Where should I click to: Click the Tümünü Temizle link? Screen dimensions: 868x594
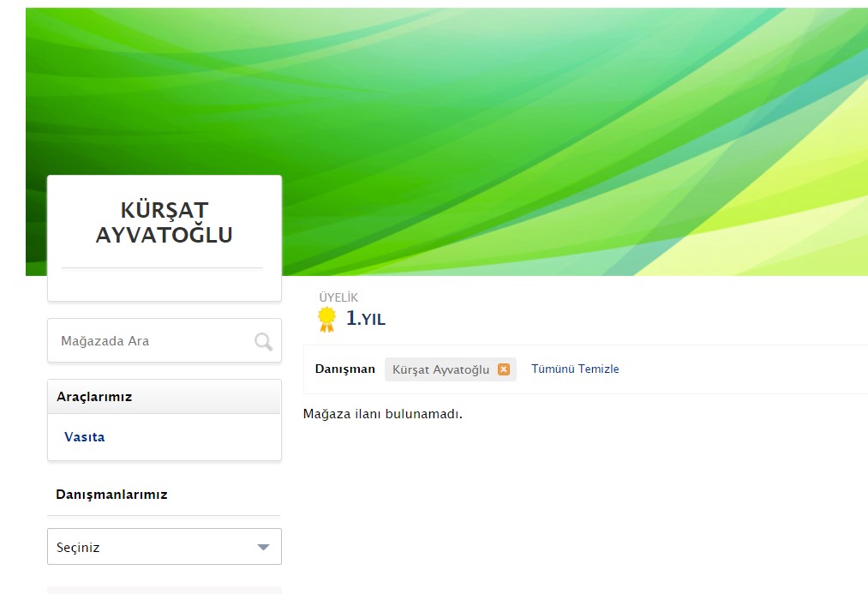click(575, 369)
